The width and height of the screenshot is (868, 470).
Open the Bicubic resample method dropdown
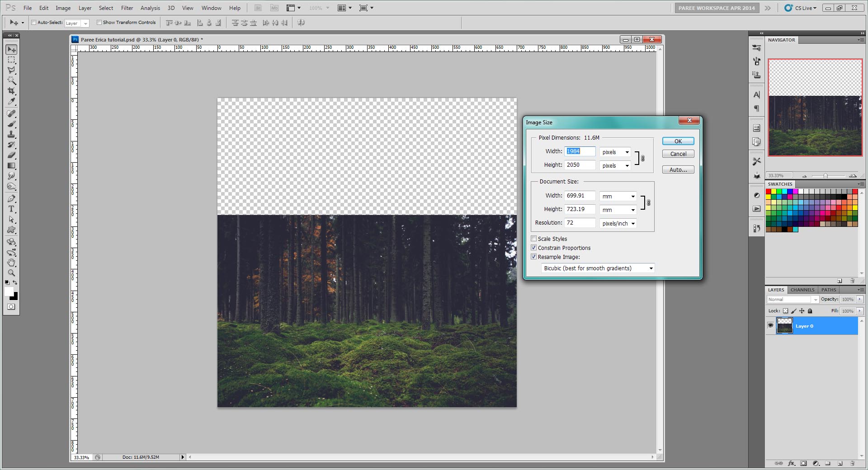pos(598,268)
